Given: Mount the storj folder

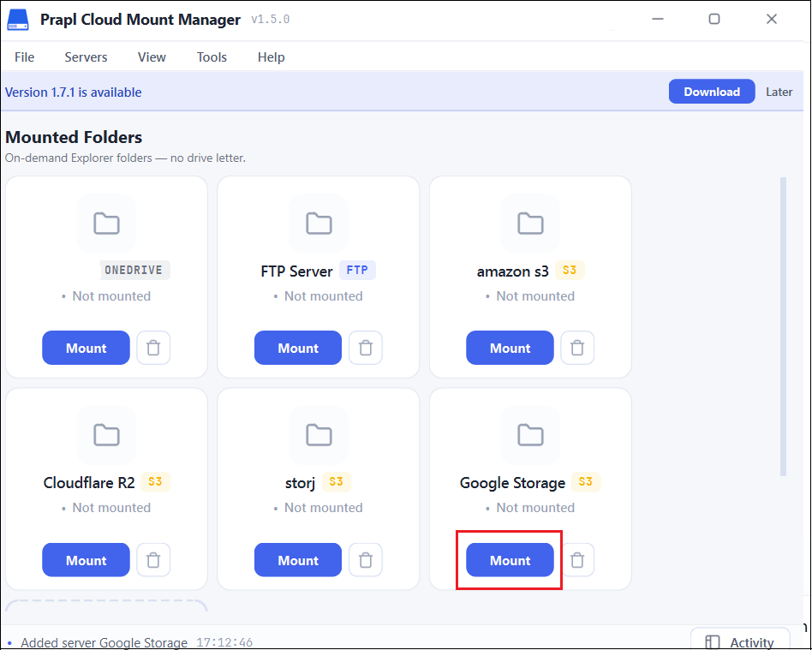Looking at the screenshot, I should pyautogui.click(x=298, y=560).
